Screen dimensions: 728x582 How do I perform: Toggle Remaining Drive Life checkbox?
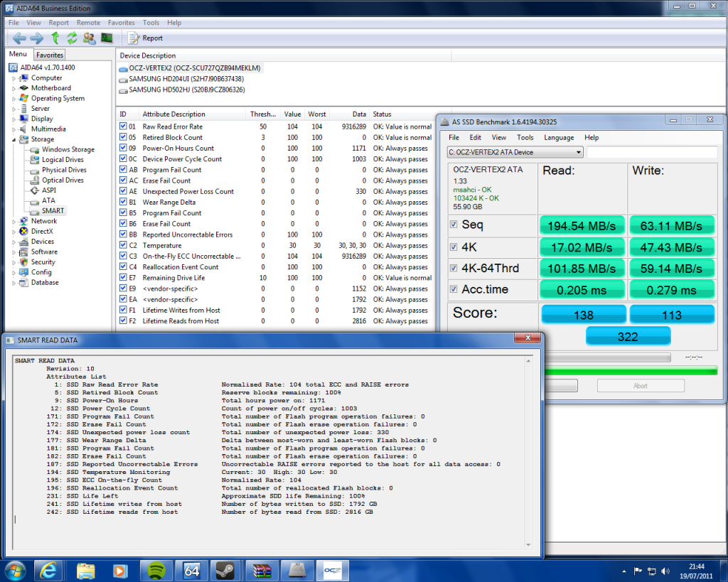(123, 277)
